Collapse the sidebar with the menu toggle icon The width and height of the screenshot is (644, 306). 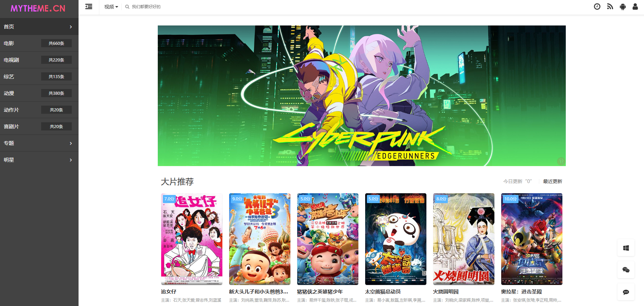point(89,6)
